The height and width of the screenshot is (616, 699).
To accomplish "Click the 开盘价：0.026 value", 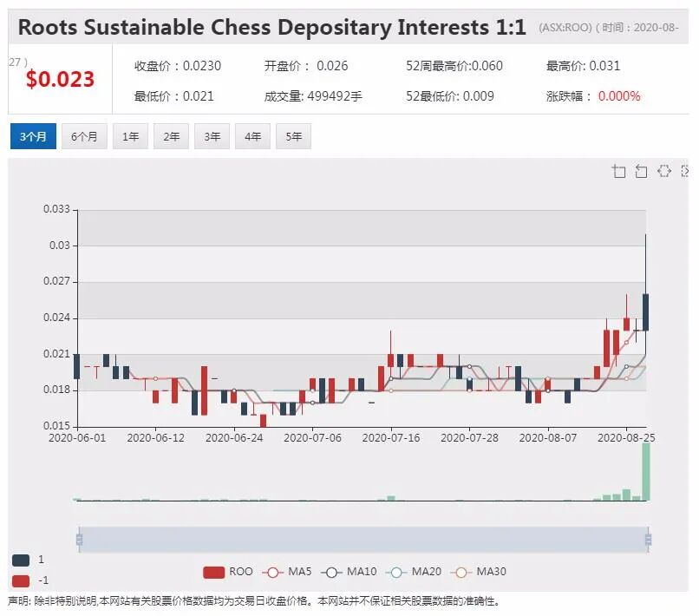I will (x=306, y=66).
